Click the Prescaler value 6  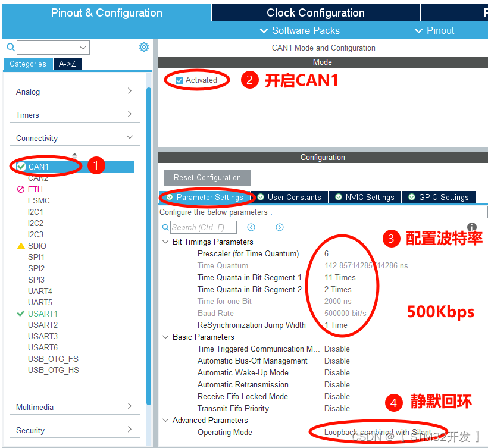(326, 253)
